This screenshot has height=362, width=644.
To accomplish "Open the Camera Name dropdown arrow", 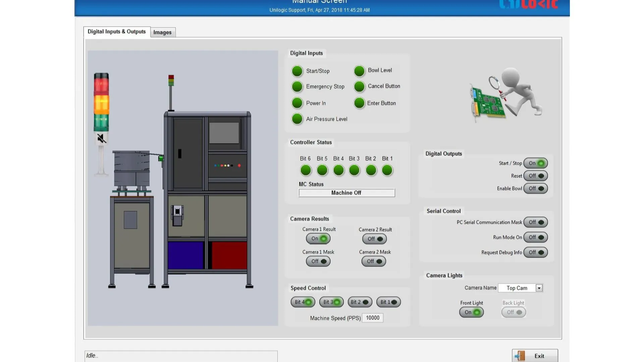I will pos(539,288).
